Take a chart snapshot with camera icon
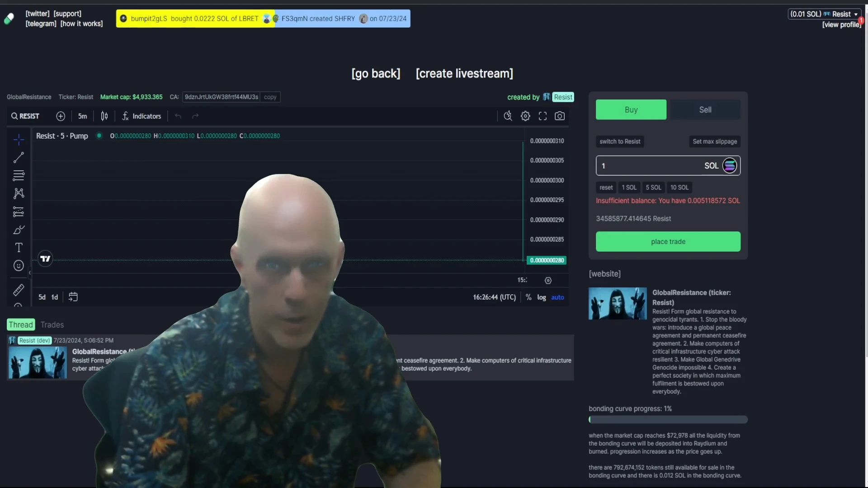 (560, 116)
